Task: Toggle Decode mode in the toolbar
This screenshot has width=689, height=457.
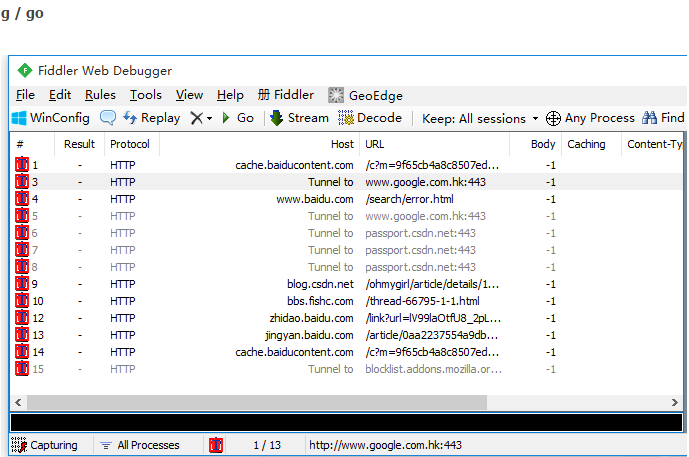Action: point(370,118)
